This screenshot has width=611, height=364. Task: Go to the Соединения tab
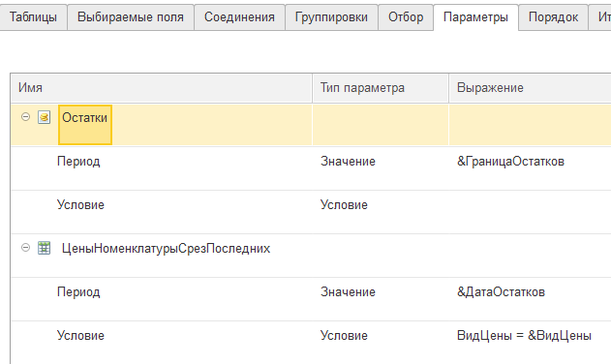tap(239, 17)
